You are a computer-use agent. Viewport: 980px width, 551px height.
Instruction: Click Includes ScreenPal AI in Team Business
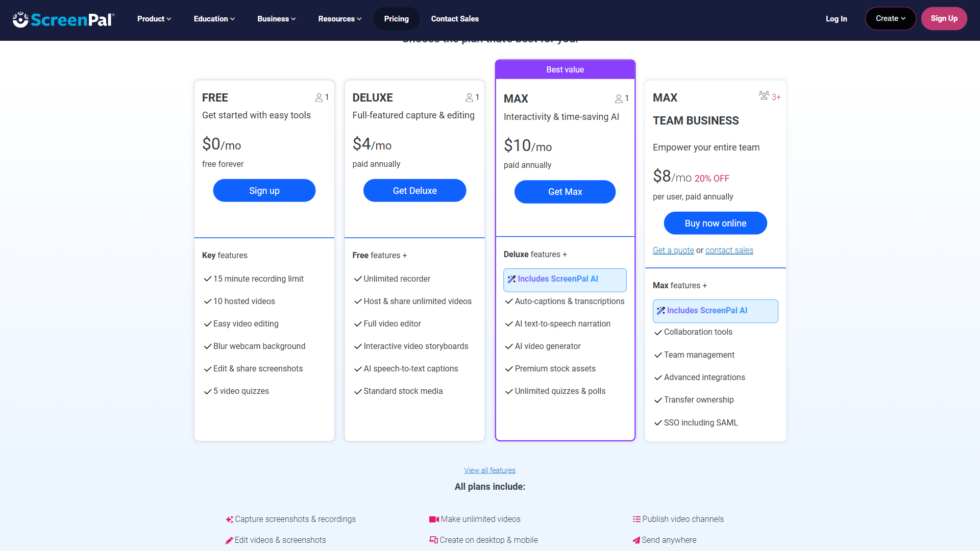tap(715, 311)
